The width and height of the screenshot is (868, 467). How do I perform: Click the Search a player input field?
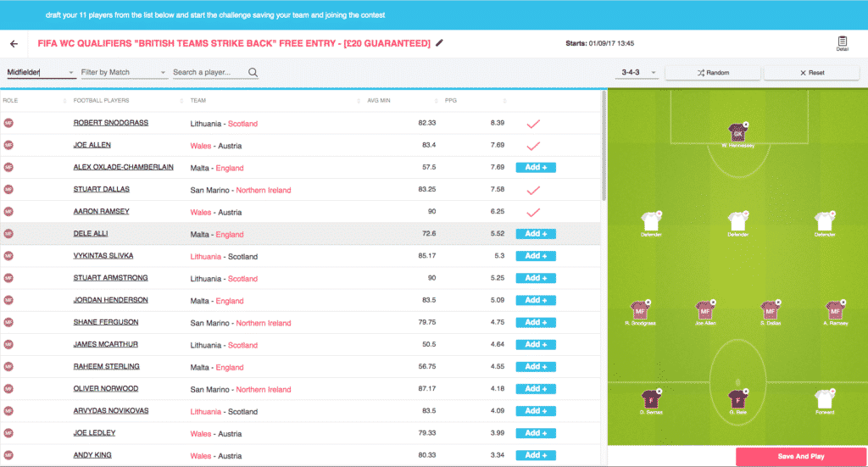[x=209, y=73]
